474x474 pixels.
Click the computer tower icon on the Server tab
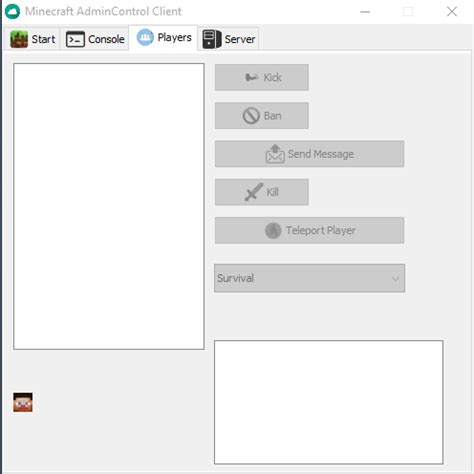pyautogui.click(x=212, y=39)
